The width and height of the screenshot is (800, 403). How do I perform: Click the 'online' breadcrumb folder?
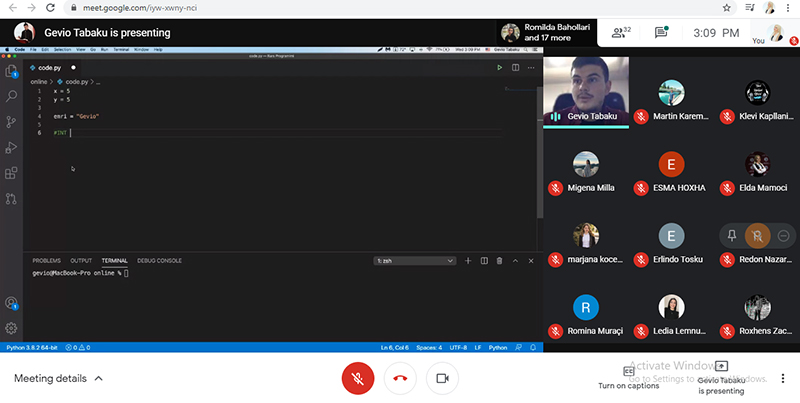38,82
